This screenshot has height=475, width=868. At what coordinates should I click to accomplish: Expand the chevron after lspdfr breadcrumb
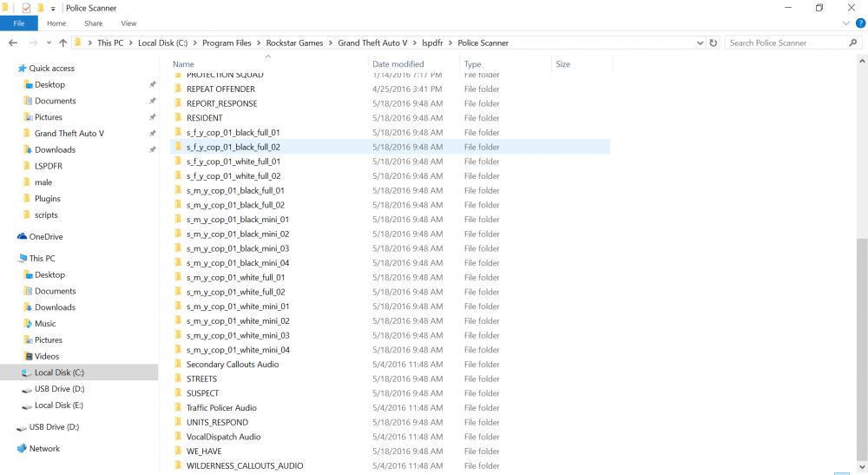point(450,43)
